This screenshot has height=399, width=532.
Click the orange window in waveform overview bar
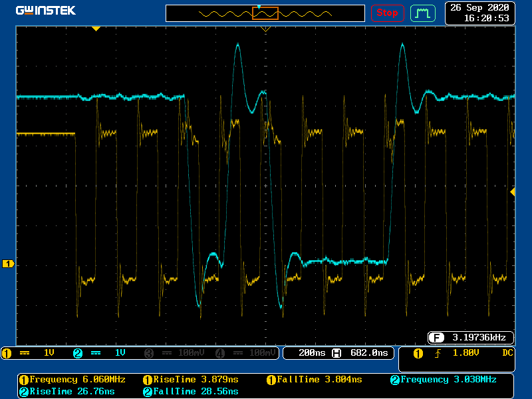pos(265,13)
